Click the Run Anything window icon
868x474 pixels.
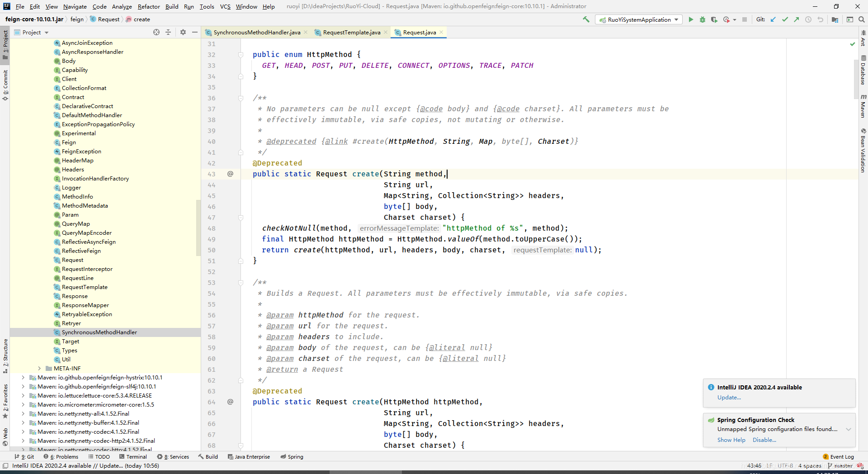click(x=850, y=19)
